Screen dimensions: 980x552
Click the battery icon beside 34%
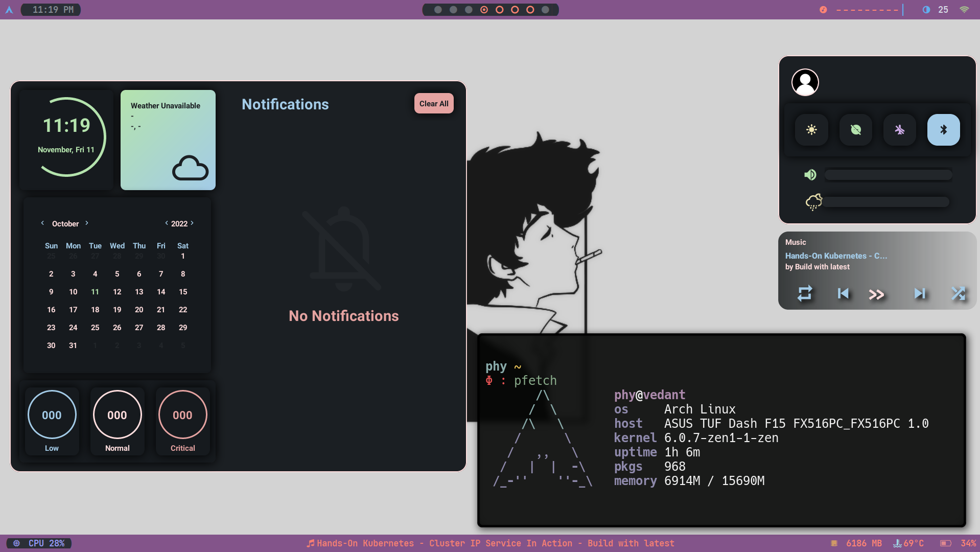click(x=945, y=543)
